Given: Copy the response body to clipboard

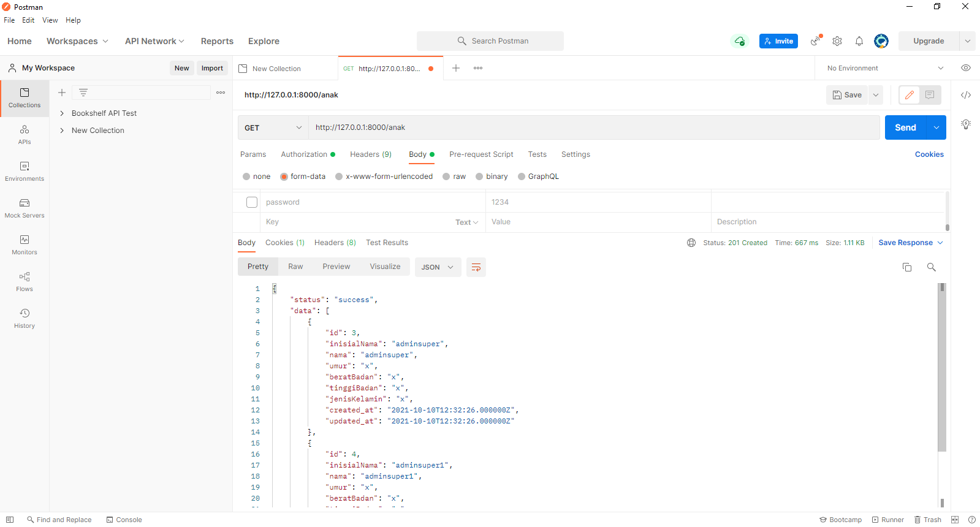Looking at the screenshot, I should tap(907, 267).
